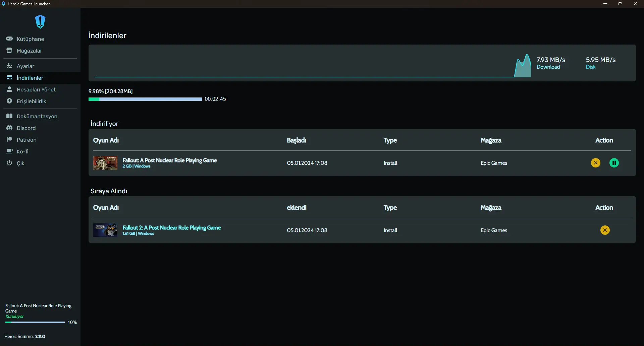This screenshot has width=644, height=346.
Task: Cancel the Fallout download with yellow X
Action: click(x=596, y=163)
